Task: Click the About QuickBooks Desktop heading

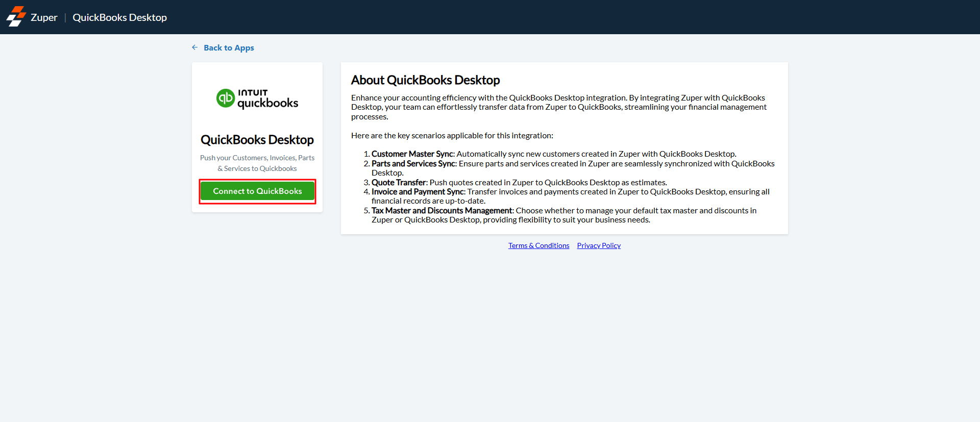Action: click(x=425, y=80)
